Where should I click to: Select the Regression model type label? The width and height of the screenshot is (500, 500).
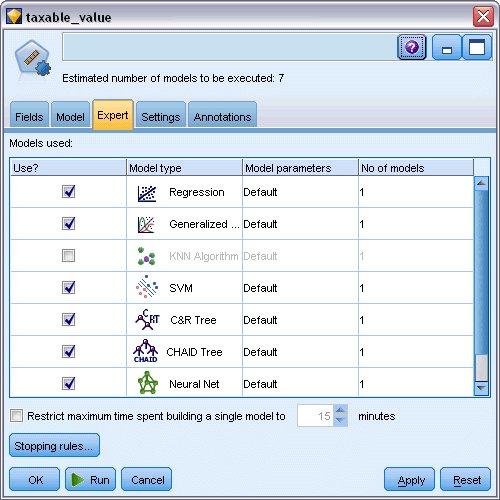click(x=197, y=192)
